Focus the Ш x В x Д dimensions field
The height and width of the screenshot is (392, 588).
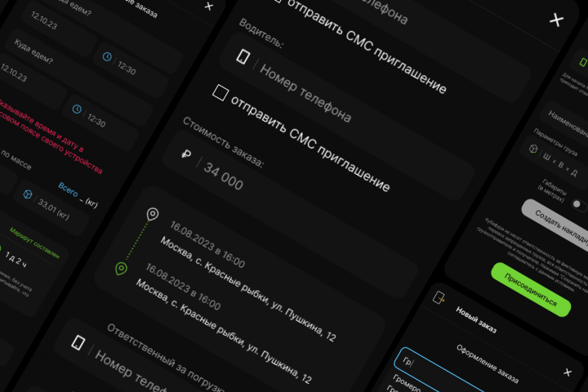(555, 159)
